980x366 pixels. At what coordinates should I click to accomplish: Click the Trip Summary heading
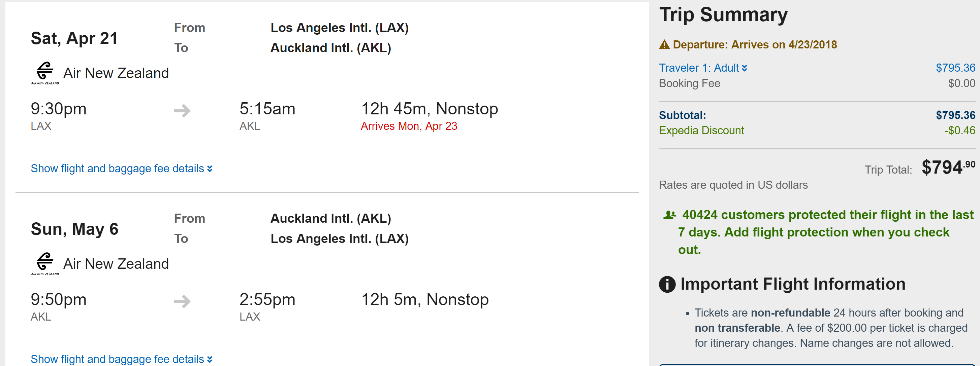[723, 15]
